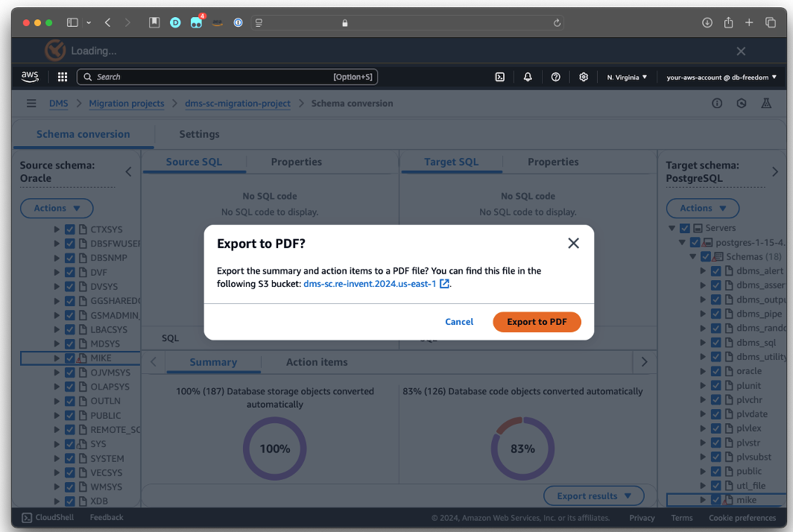Viewport: 793px width, 532px height.
Task: Open Properties tab next to Source SQL
Action: [x=297, y=162]
